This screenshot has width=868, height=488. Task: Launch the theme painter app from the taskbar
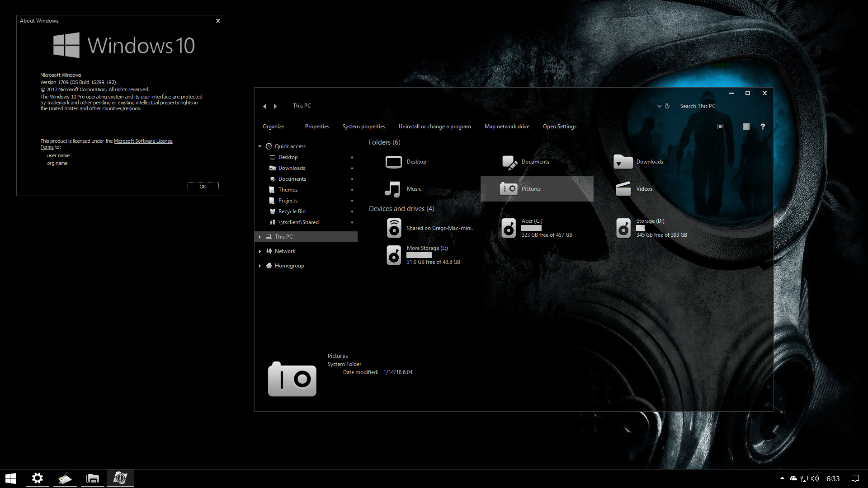pyautogui.click(x=65, y=478)
